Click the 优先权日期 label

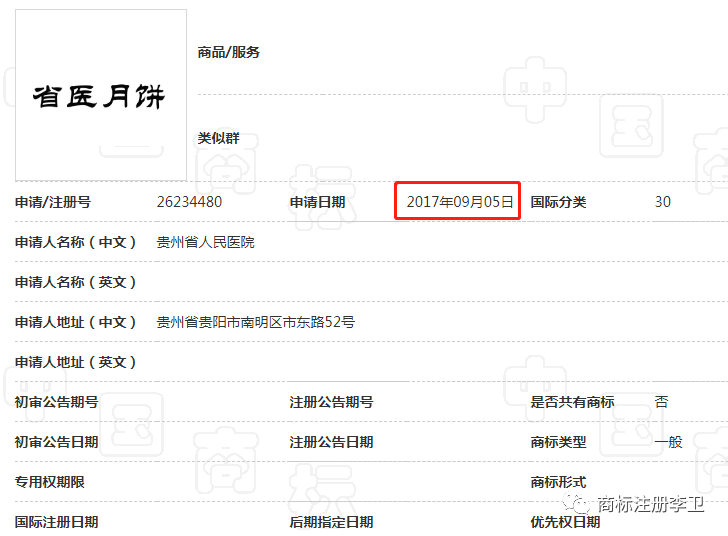566,522
